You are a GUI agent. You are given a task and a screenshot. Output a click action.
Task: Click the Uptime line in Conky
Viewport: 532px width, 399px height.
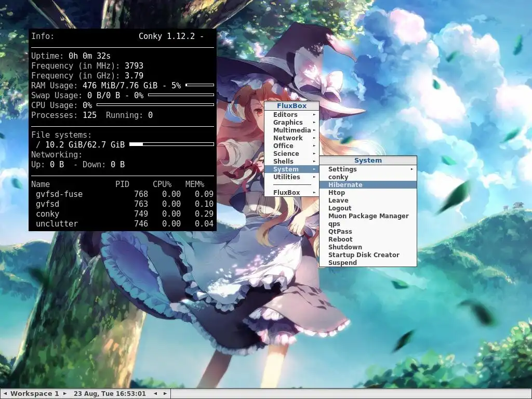pos(71,56)
